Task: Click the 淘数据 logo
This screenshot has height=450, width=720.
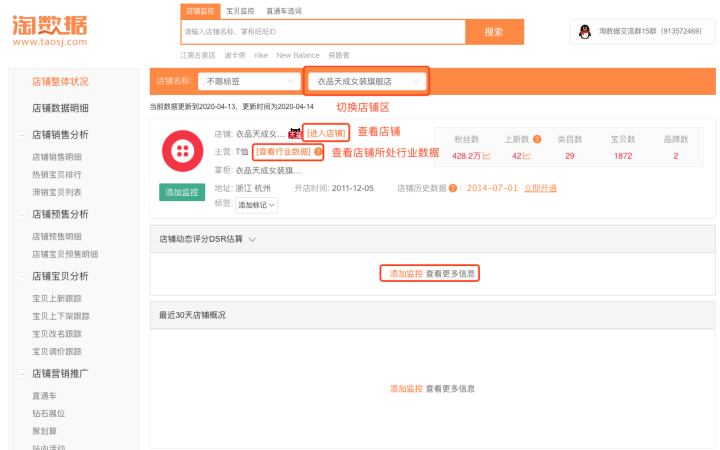Action: 50,30
